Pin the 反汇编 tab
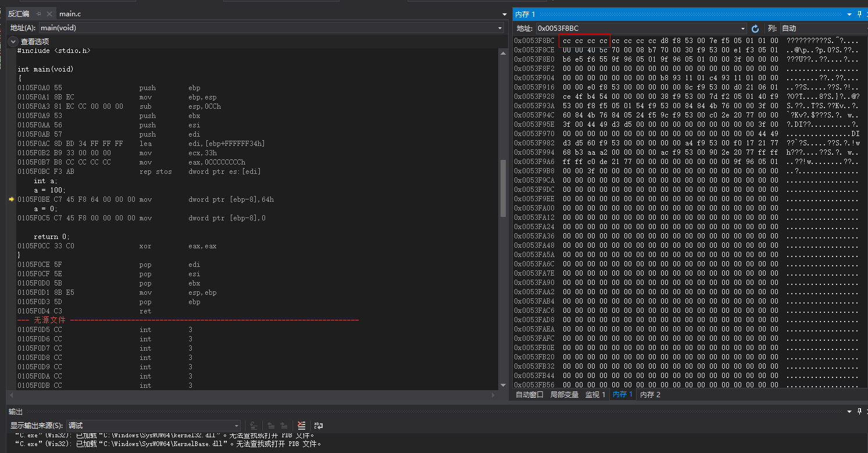 click(x=39, y=14)
